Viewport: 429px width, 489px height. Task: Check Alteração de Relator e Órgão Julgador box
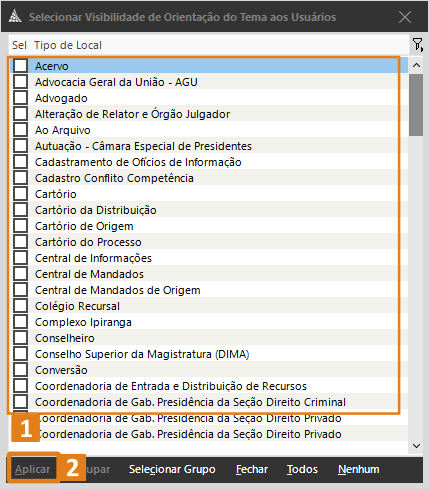(x=21, y=114)
